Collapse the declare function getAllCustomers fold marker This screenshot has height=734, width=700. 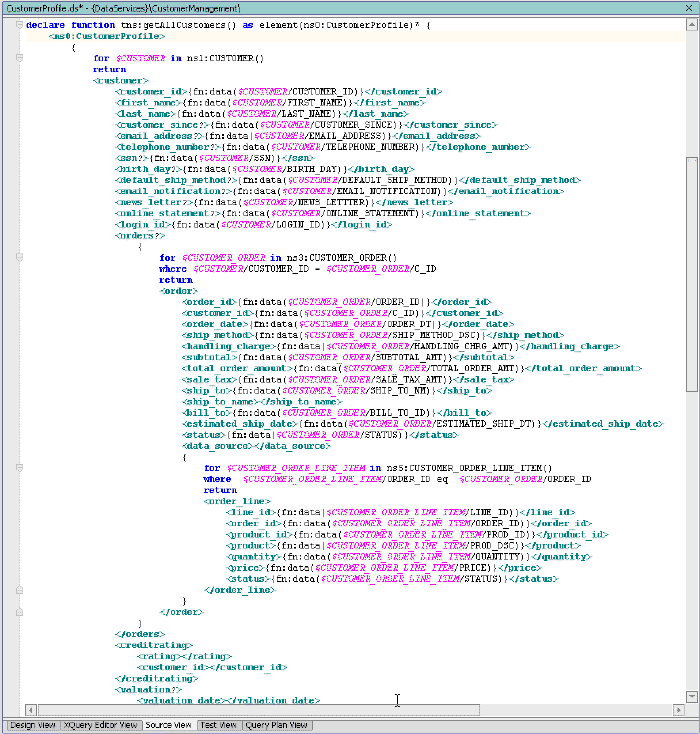click(x=19, y=25)
